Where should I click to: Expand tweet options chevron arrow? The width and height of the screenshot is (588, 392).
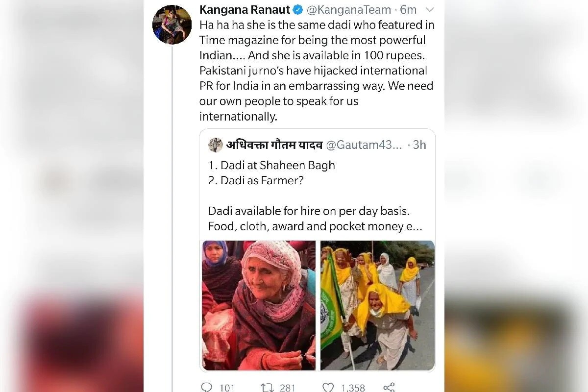429,9
